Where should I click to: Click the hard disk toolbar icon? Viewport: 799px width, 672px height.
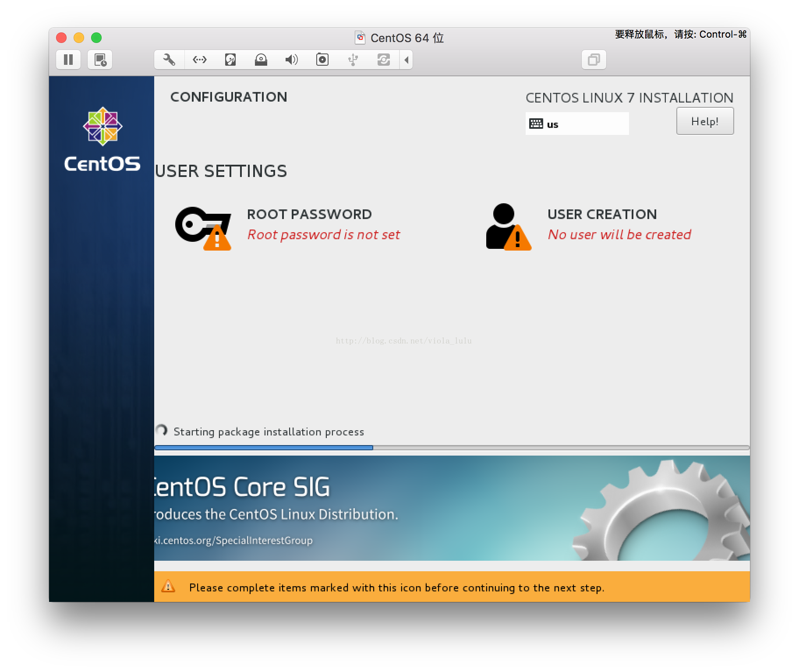tap(230, 60)
